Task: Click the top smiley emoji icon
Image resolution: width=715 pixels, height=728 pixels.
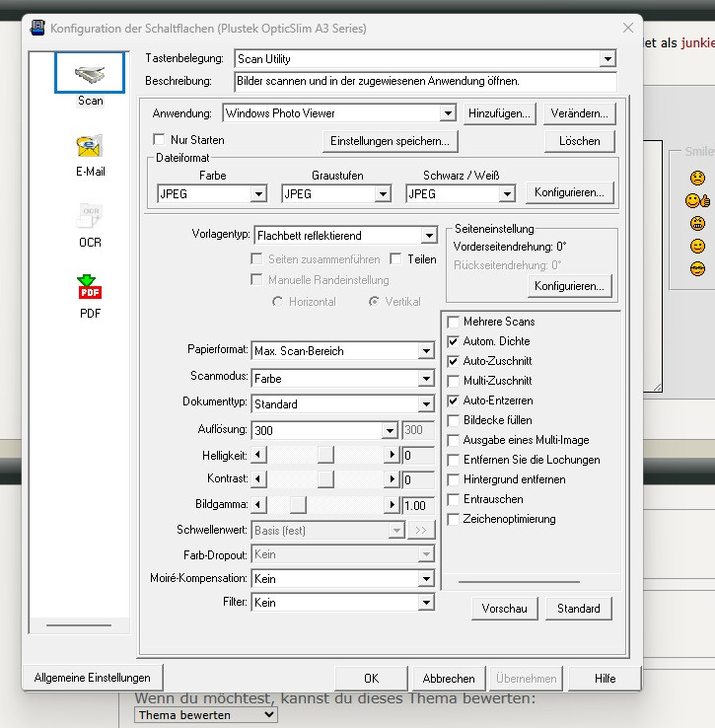Action: [697, 179]
